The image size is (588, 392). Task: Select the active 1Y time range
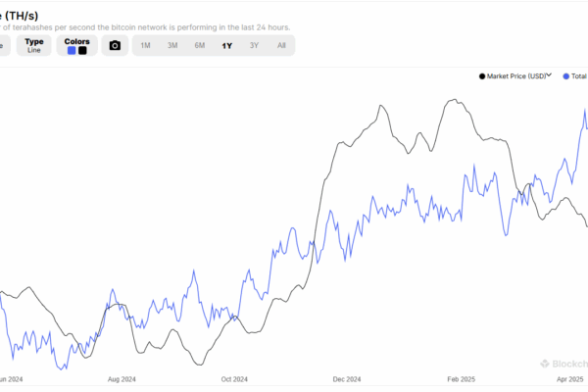(x=227, y=46)
